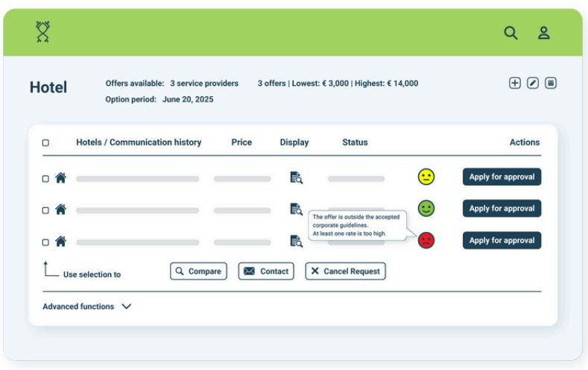The width and height of the screenshot is (588, 370).
Task: Open the display document icon in the first row
Action: pyautogui.click(x=297, y=178)
